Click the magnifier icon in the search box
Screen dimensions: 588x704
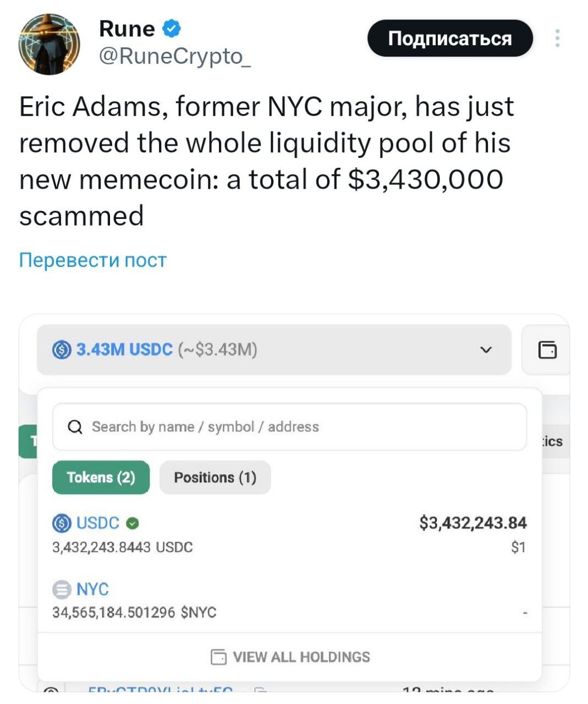75,427
